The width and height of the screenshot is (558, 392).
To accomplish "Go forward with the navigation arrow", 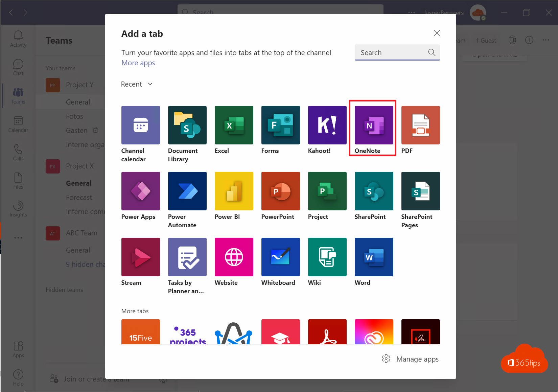I will coord(26,13).
